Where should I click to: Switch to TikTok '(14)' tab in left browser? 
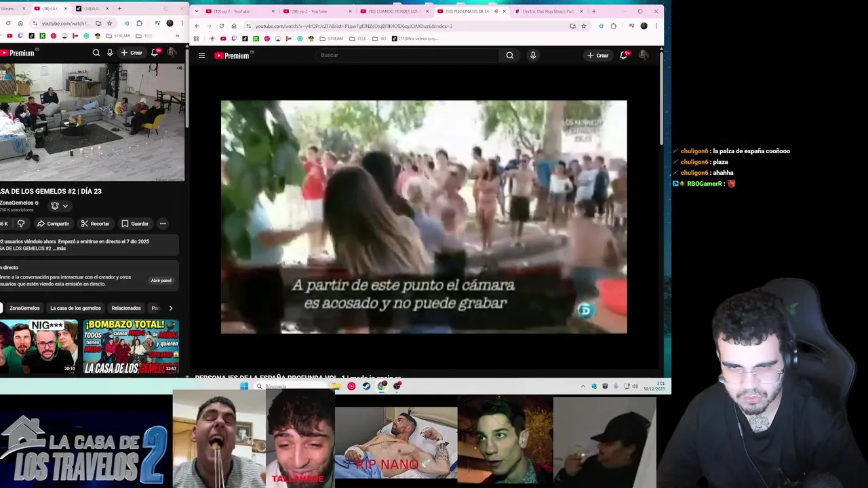[92, 9]
